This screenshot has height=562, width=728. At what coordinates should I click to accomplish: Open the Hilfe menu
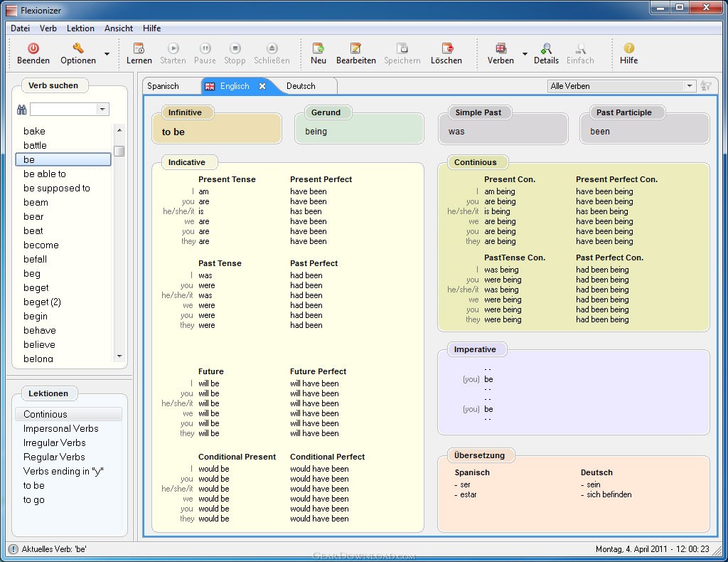(152, 28)
